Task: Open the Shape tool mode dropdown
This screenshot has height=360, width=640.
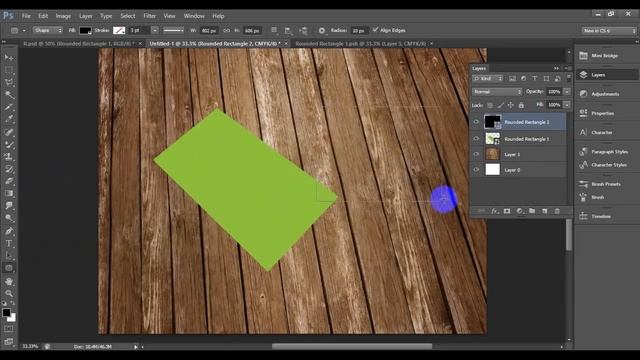Action: 48,30
